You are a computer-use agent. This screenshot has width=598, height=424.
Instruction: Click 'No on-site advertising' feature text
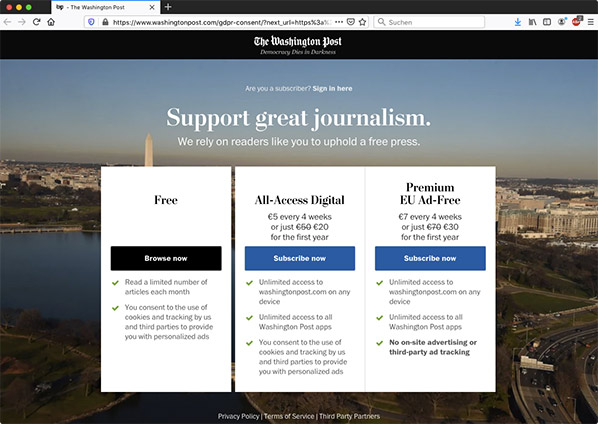point(433,347)
